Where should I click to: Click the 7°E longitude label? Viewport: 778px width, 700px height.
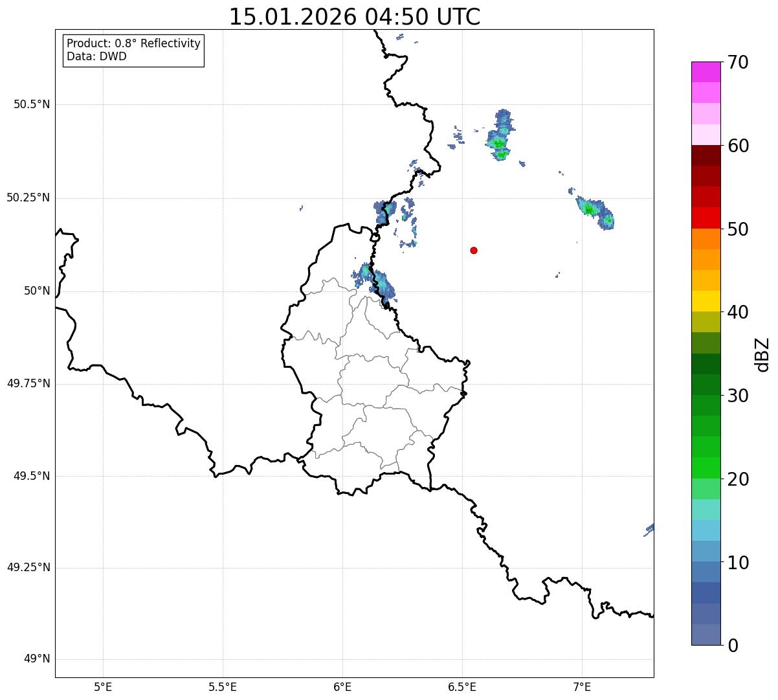[582, 687]
